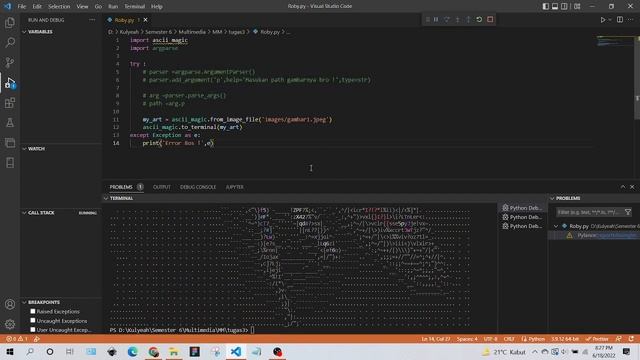The width and height of the screenshot is (640, 360).
Task: Switch to the Debug Console tab
Action: 198,187
